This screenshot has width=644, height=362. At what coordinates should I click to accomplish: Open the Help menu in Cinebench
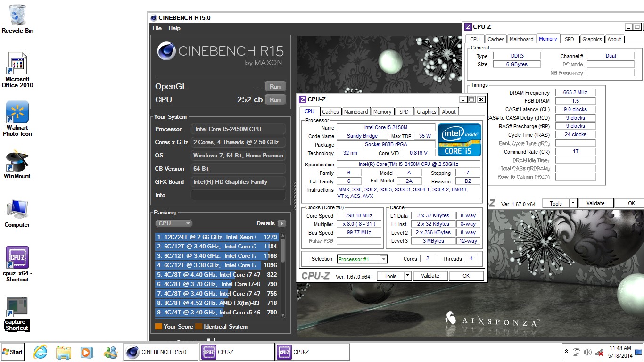coord(174,28)
